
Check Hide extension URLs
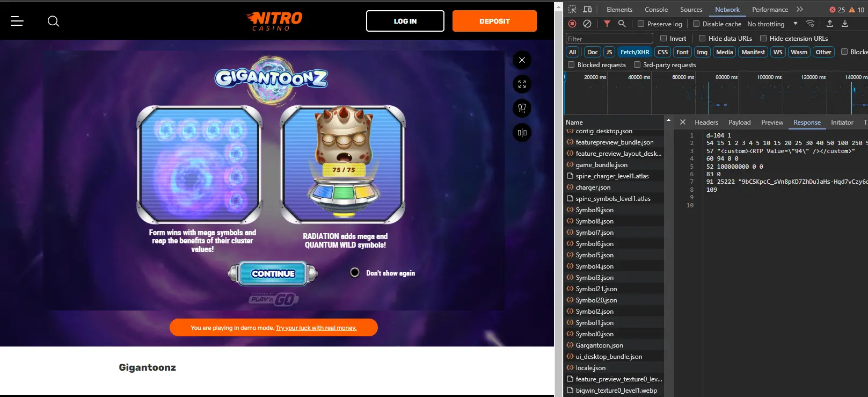point(763,38)
